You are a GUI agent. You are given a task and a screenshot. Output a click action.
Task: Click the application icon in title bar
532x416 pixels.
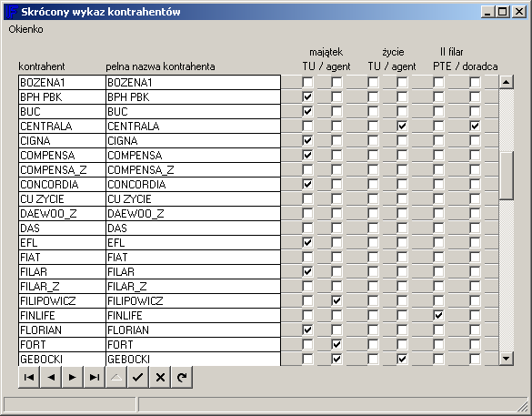point(12,12)
